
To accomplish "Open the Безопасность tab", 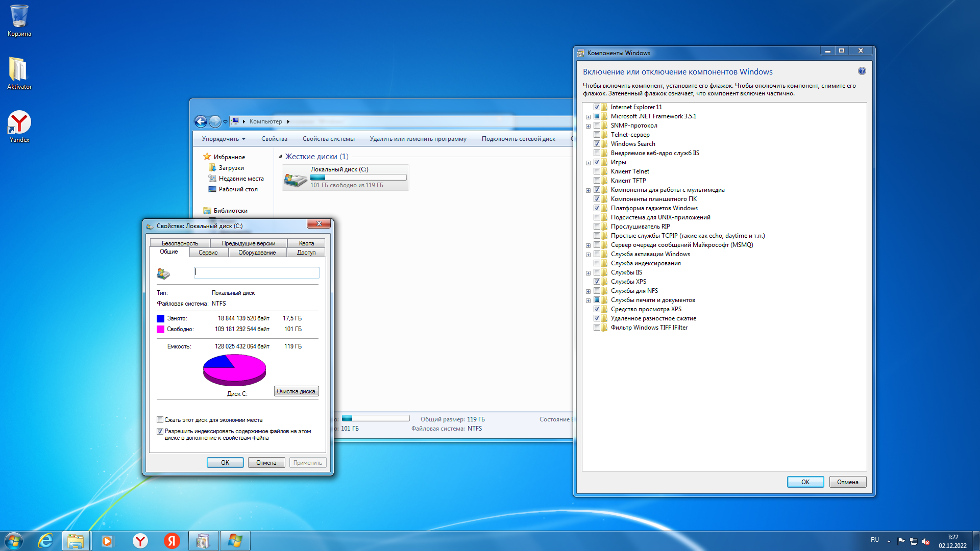I will 180,243.
